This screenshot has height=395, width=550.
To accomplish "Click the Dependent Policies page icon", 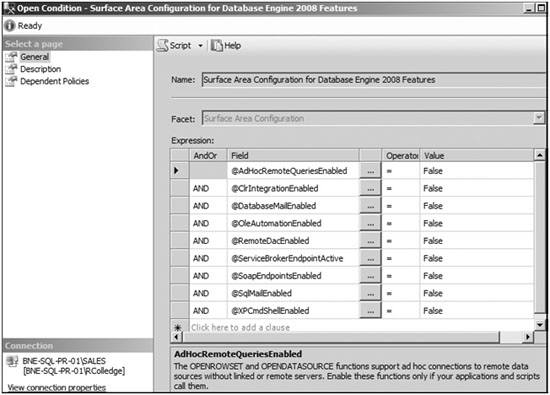I will pyautogui.click(x=11, y=81).
